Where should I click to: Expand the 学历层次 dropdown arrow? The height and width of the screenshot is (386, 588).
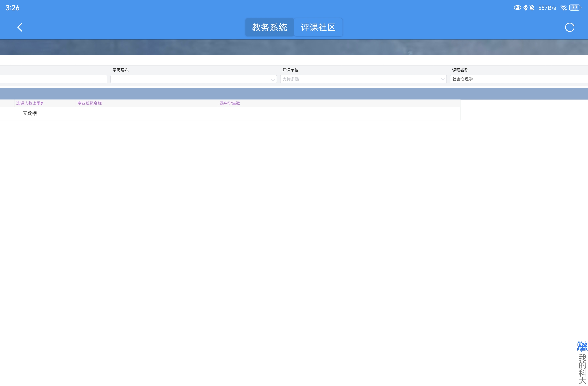tap(273, 80)
